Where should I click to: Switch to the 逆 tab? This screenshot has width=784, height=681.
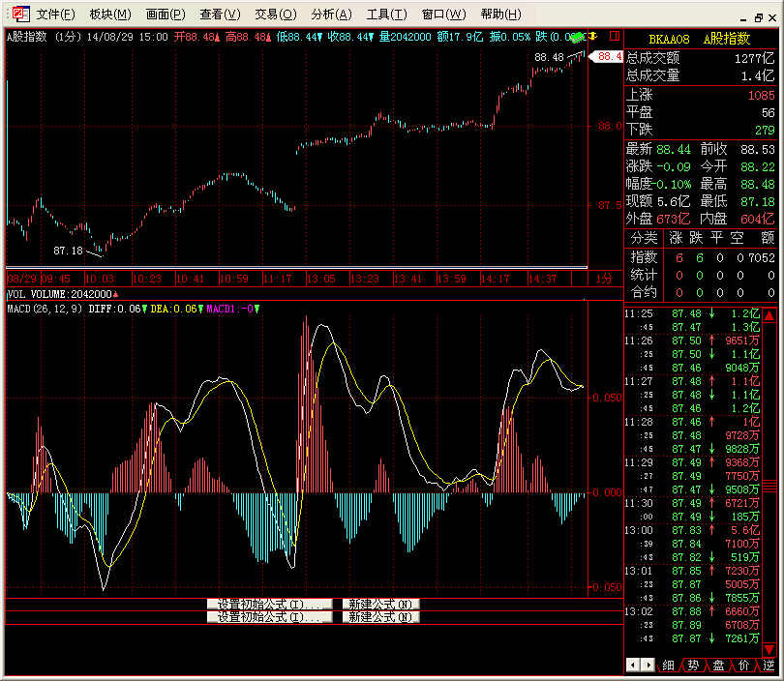[x=768, y=666]
